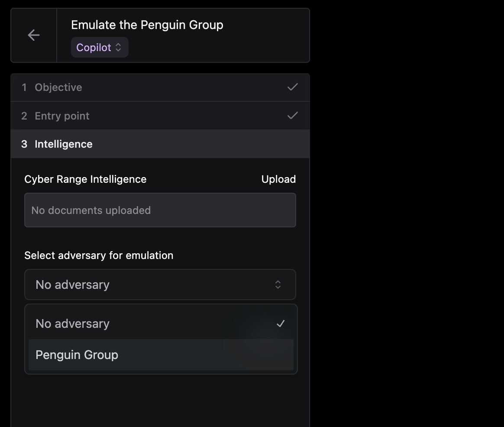Choose Penguin Group from the adversary list
Screen dimensions: 504x427
pos(77,355)
